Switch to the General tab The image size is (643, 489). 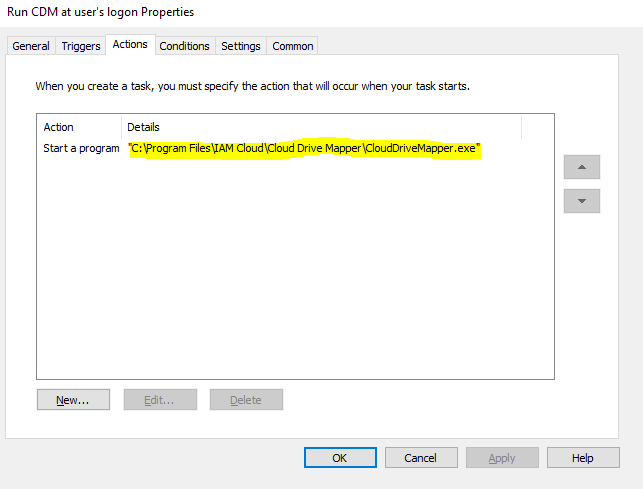point(31,46)
